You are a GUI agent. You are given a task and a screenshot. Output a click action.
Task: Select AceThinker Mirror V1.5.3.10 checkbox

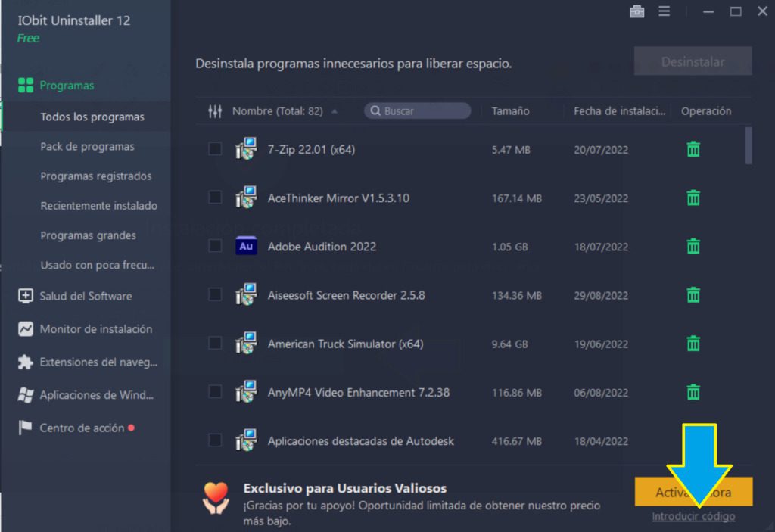[x=214, y=198]
